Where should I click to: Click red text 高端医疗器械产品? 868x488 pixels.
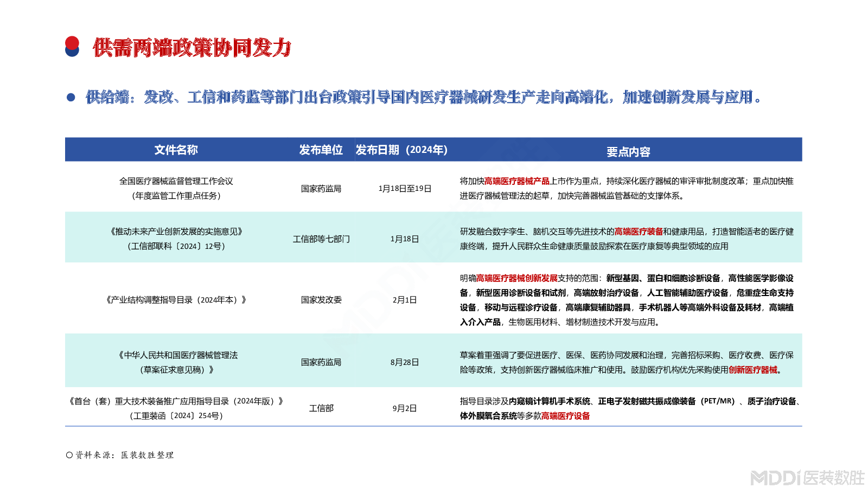point(517,181)
